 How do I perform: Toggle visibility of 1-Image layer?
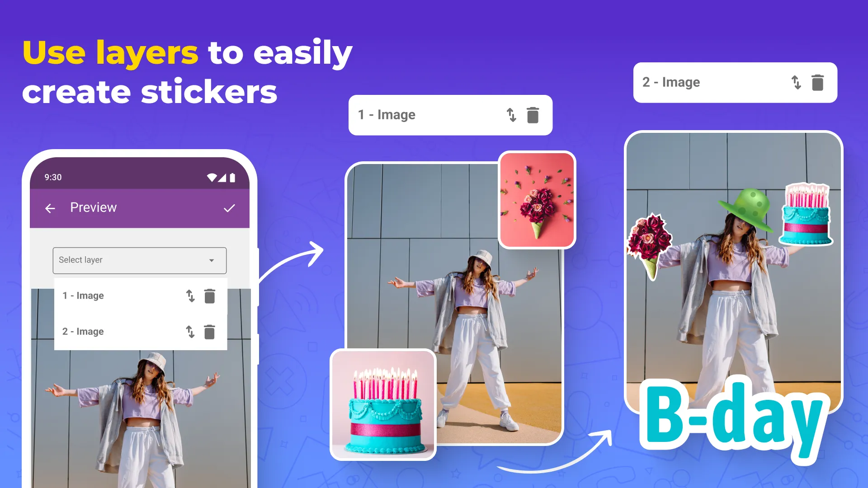[x=511, y=115]
